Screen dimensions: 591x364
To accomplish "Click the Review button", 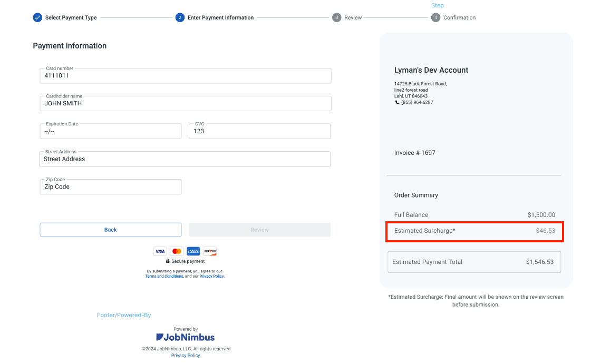I will (x=259, y=230).
